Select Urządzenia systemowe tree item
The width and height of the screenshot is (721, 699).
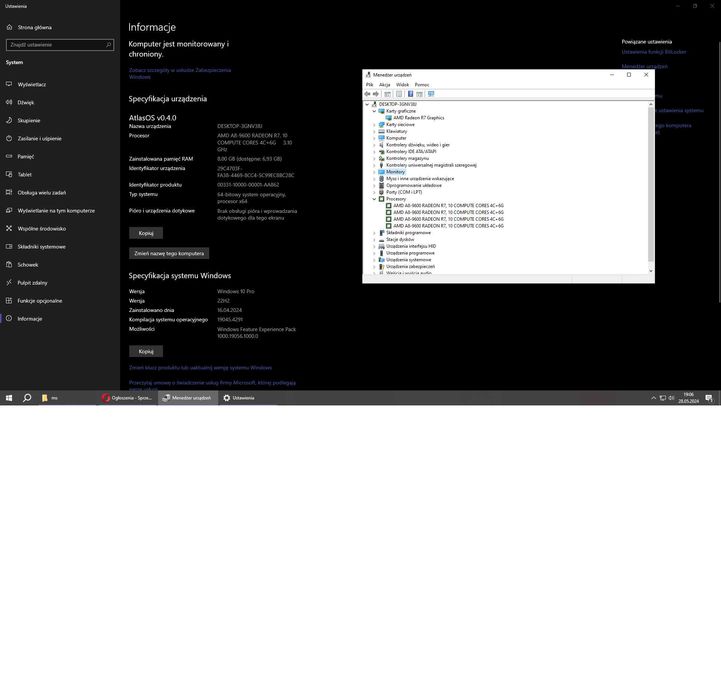click(408, 260)
